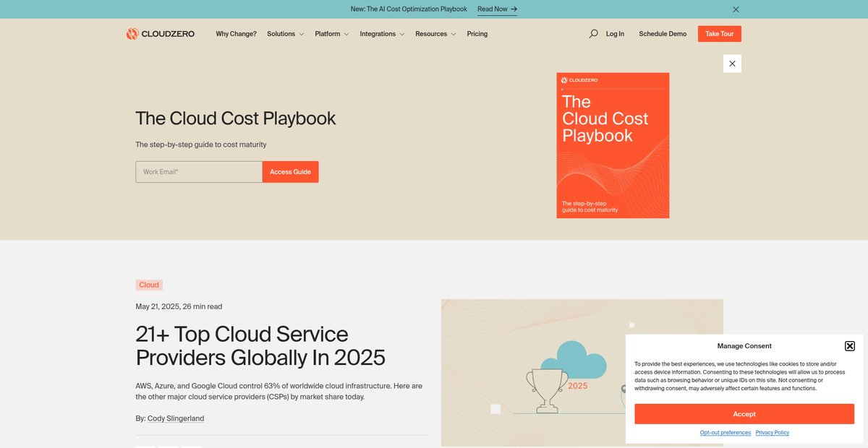Click 'The step-by-step guide to cost maturity' text
This screenshot has height=448, width=868.
(x=201, y=145)
